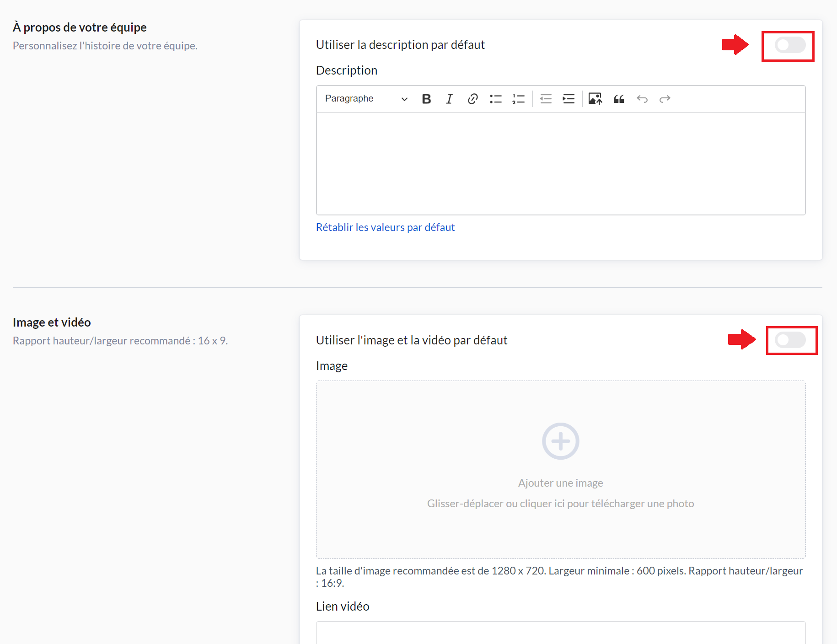This screenshot has height=644, width=837.
Task: Toggle bold formatting in description editor
Action: tap(426, 99)
